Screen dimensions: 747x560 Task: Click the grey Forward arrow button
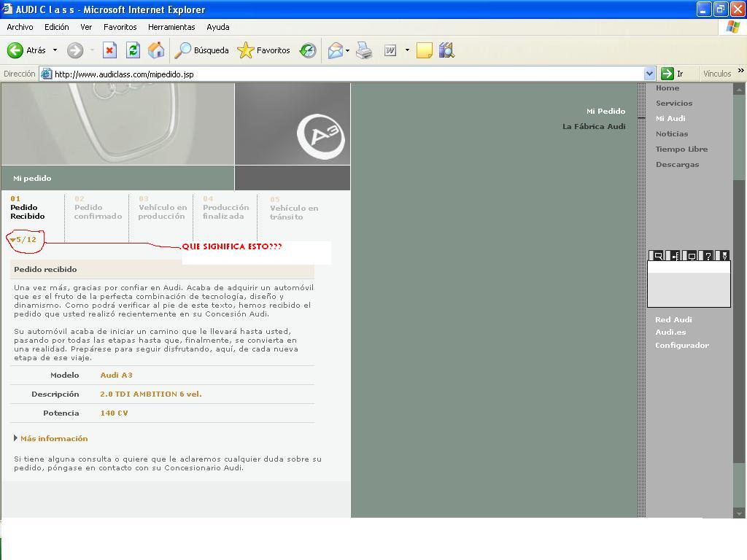pyautogui.click(x=75, y=50)
